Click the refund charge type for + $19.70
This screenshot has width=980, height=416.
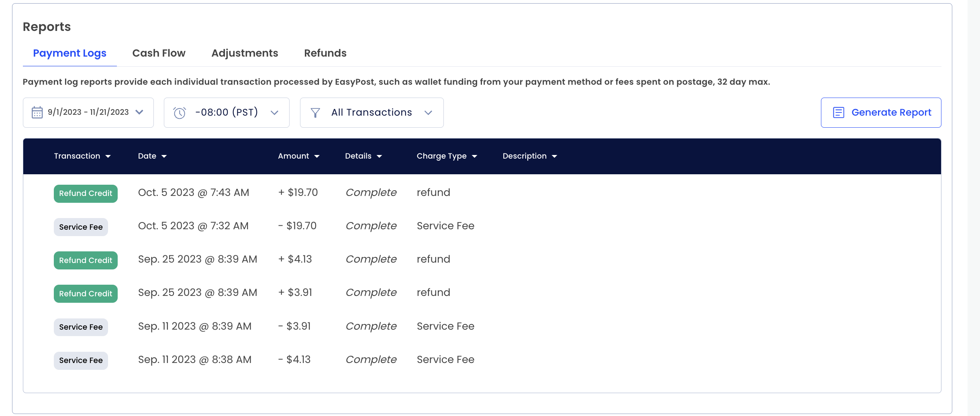[x=433, y=193]
